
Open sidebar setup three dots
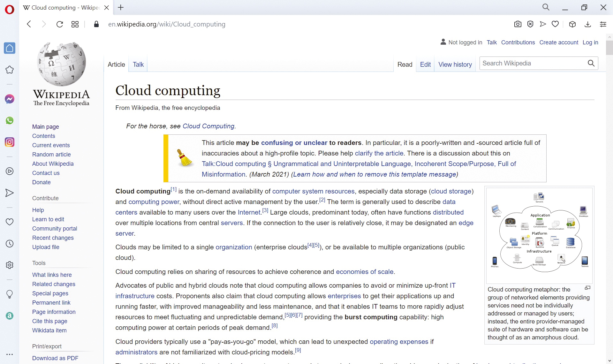10,354
